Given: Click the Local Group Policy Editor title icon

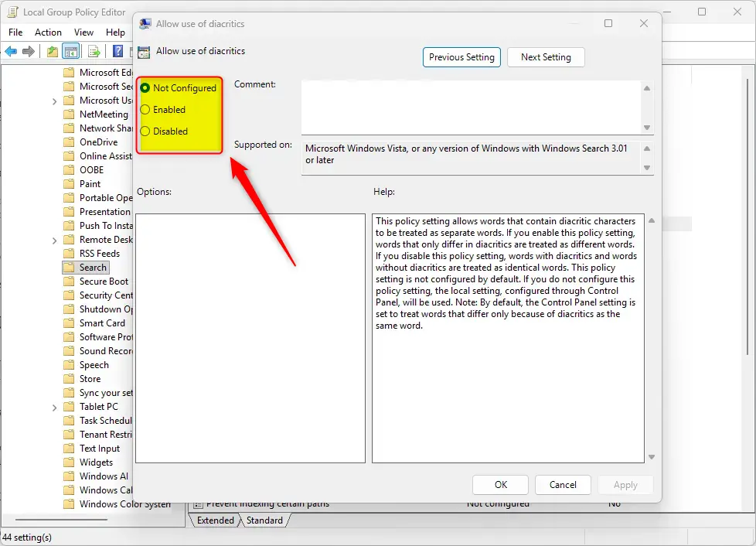Looking at the screenshot, I should coord(12,12).
